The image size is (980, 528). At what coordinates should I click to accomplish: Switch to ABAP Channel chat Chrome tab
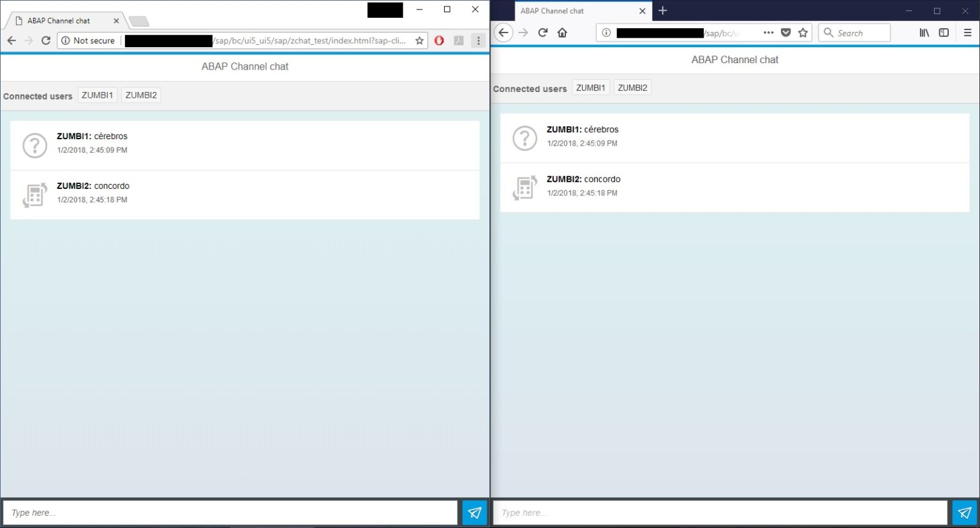(x=59, y=20)
